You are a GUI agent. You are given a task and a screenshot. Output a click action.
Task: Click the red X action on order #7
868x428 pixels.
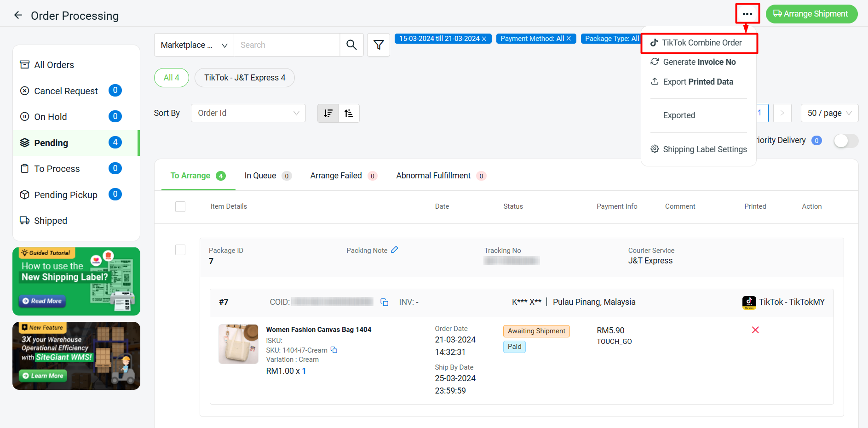[755, 330]
